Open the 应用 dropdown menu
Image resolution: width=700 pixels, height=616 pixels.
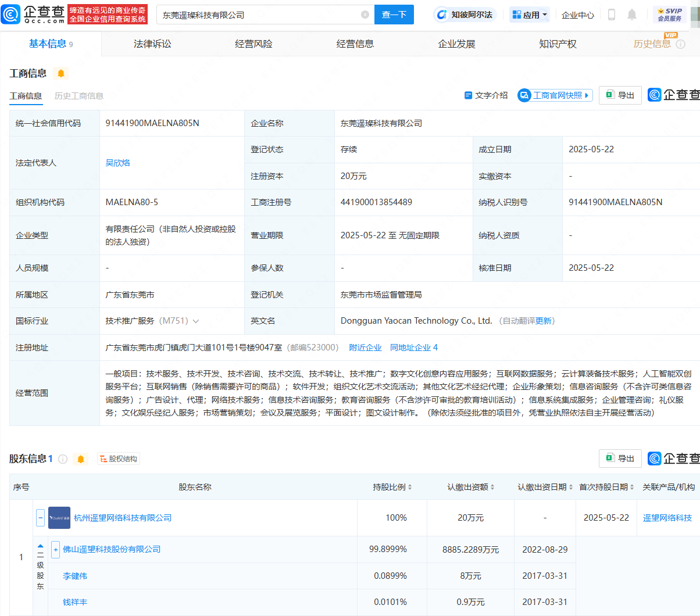tap(530, 15)
